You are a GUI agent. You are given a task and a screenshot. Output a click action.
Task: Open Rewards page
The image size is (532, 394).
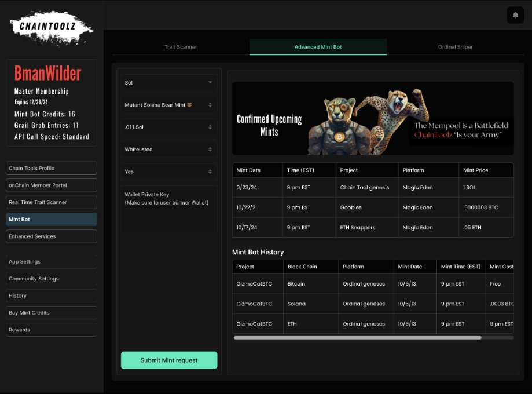(x=52, y=330)
